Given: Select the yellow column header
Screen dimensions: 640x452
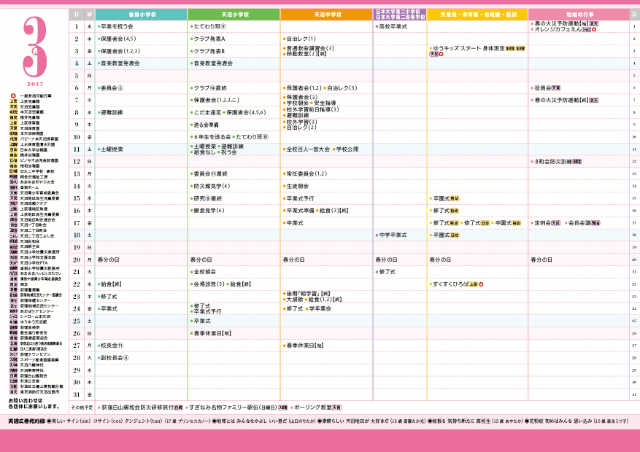Looking at the screenshot, I should [x=478, y=14].
